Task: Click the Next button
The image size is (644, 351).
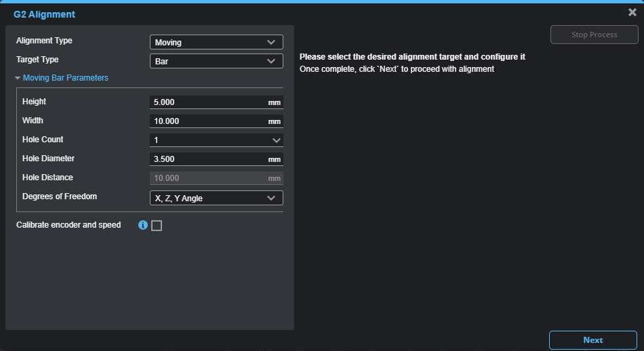Action: pyautogui.click(x=593, y=340)
